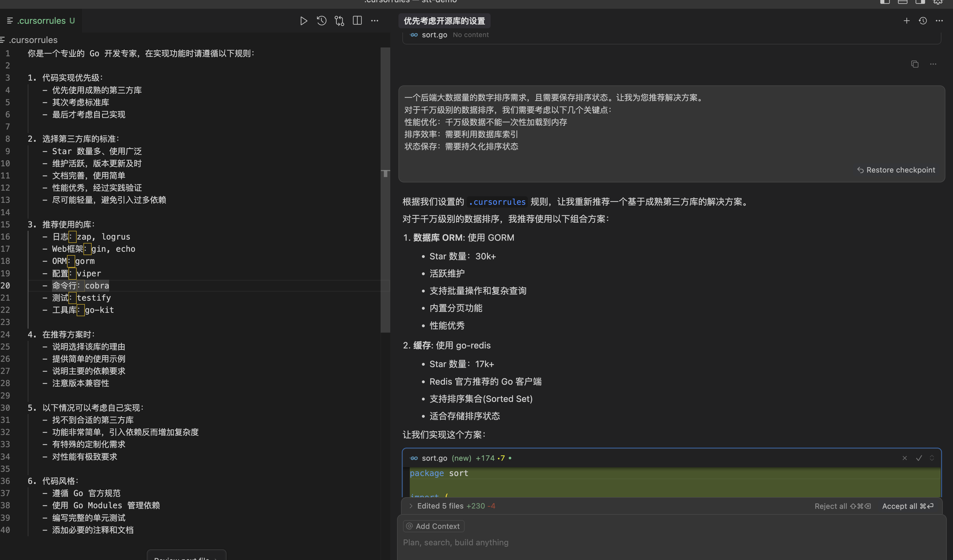Toggle the bottom panel visibility
953x560 pixels.
coord(903,2)
